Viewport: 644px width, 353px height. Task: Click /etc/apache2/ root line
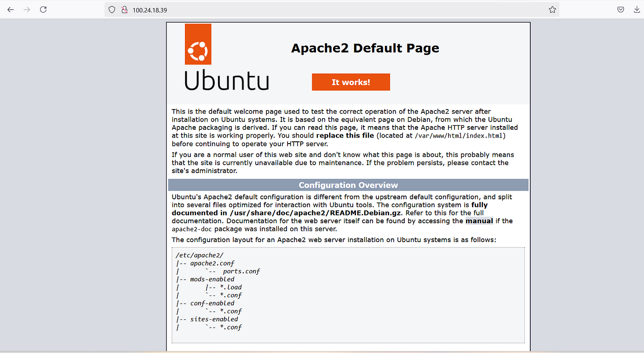point(200,255)
